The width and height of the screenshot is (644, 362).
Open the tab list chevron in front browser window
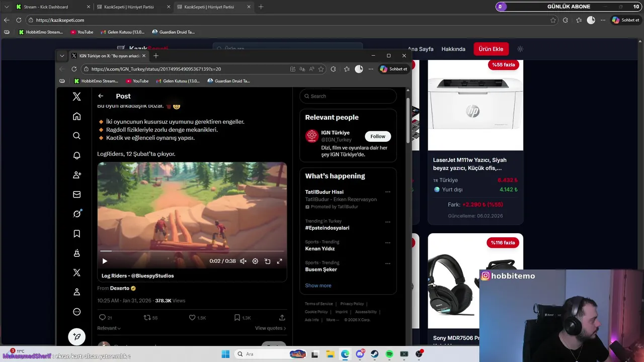click(62, 56)
